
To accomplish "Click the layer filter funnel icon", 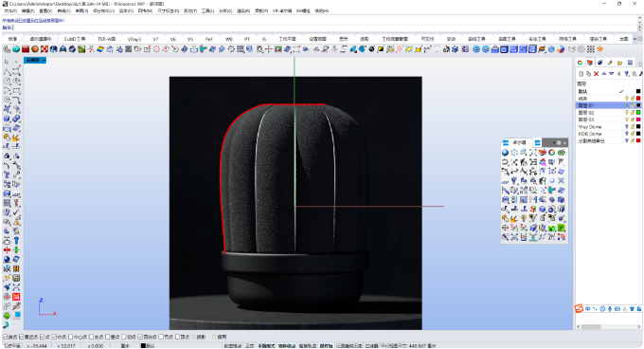I will [x=626, y=74].
